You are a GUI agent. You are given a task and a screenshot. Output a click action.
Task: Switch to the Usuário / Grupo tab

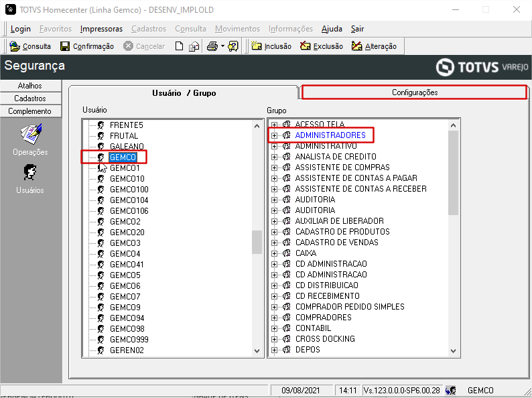tap(184, 93)
